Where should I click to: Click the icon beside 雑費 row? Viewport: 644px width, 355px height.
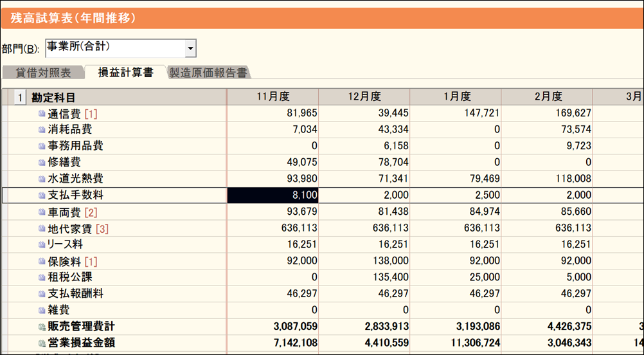point(42,310)
